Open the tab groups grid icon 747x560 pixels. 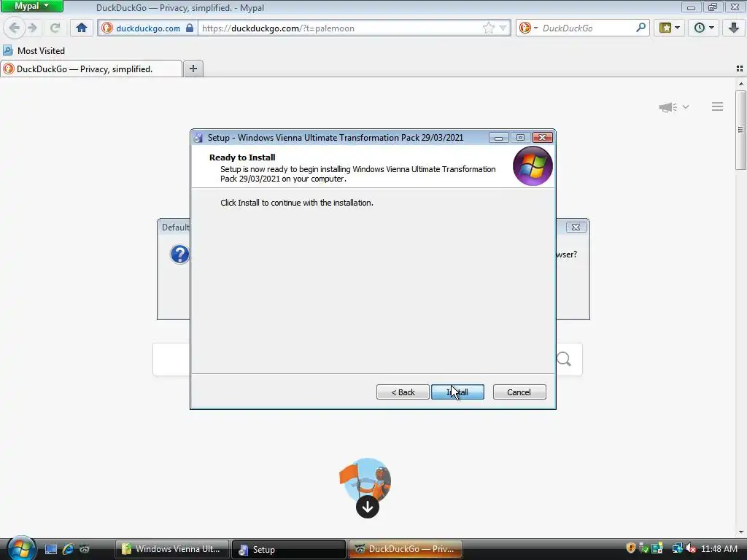[x=740, y=69]
